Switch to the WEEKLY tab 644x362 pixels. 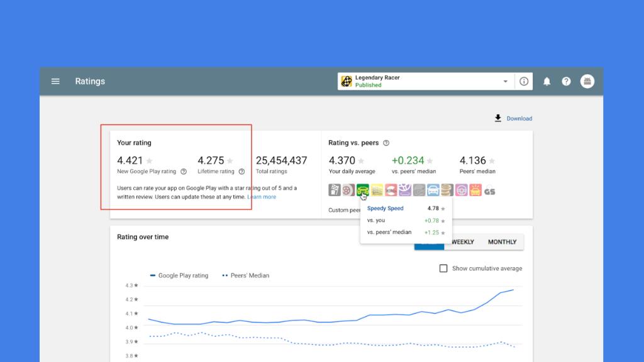pyautogui.click(x=462, y=242)
